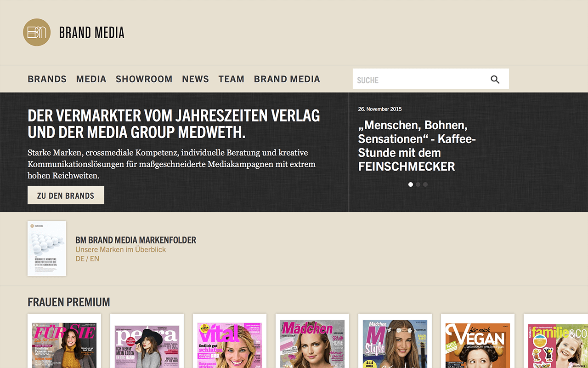Open the MEDIA menu item
The height and width of the screenshot is (368, 588).
(91, 79)
